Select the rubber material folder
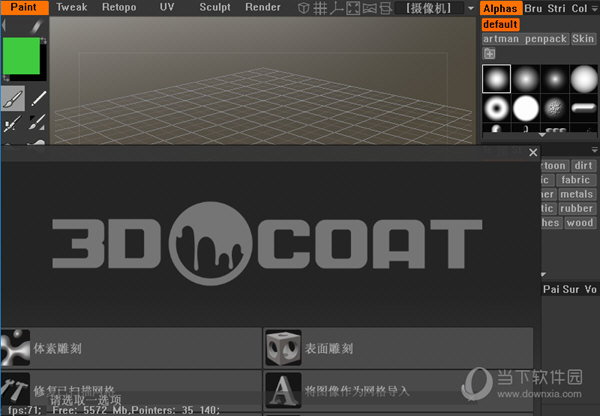This screenshot has width=600, height=416. pyautogui.click(x=576, y=209)
